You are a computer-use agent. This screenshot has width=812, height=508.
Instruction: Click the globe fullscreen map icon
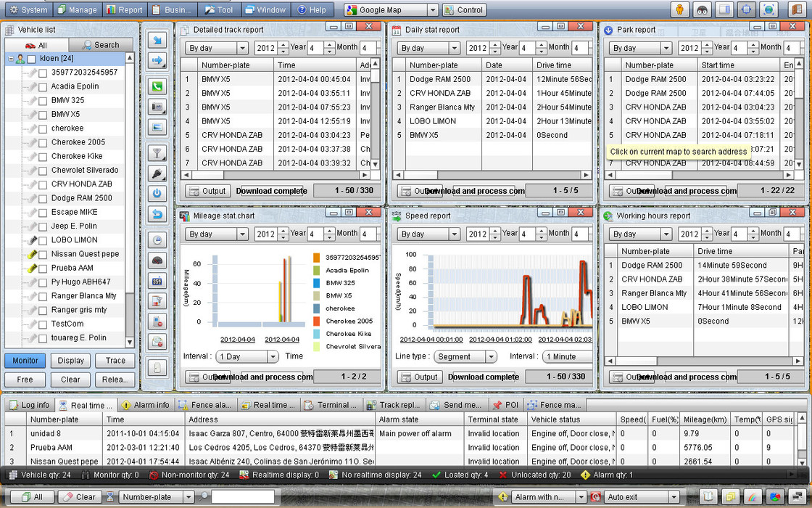pos(768,10)
